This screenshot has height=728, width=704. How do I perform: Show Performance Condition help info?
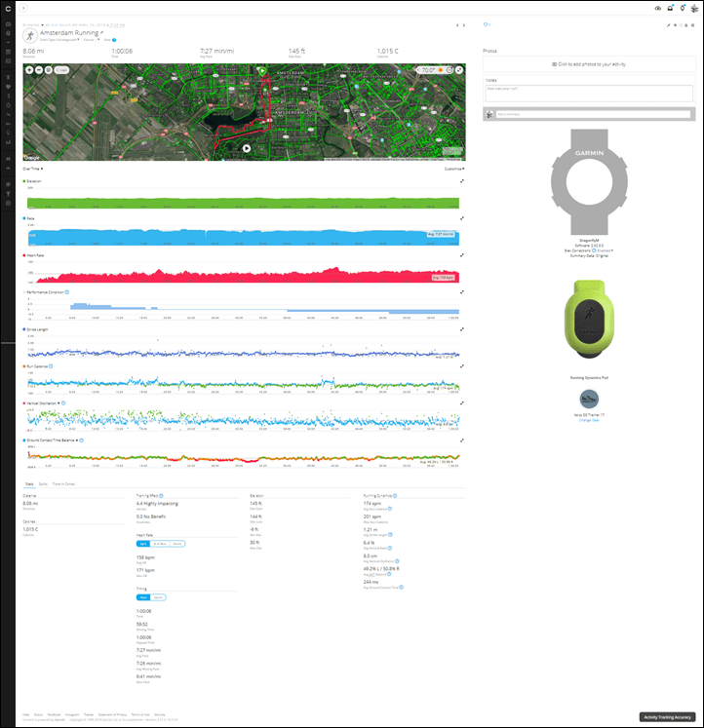pyautogui.click(x=67, y=292)
